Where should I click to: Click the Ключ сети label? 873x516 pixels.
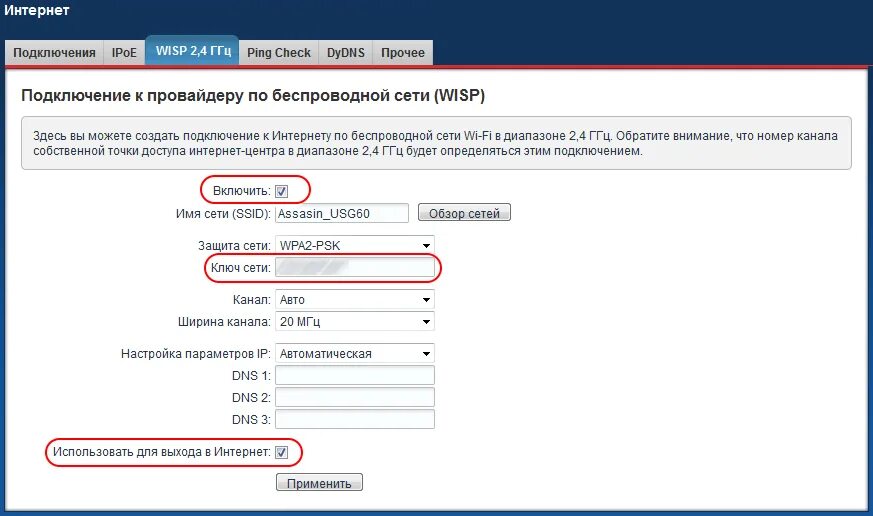[x=241, y=268]
